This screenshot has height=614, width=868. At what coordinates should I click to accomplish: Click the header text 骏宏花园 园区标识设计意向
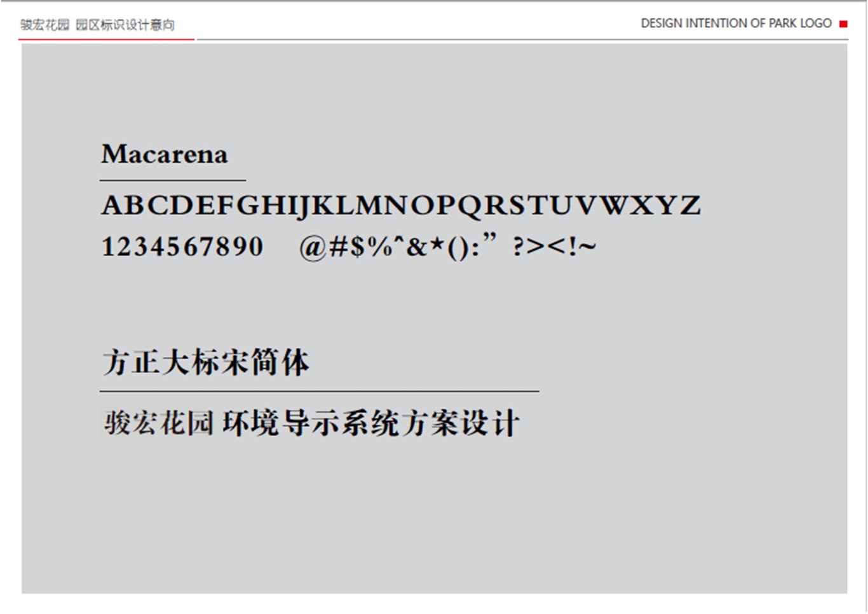[97, 25]
